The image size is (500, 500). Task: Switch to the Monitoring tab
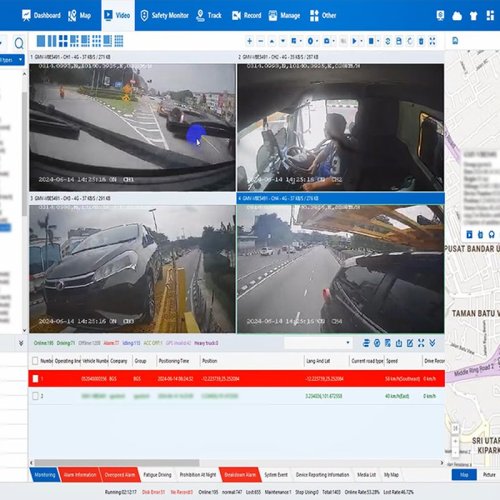click(45, 475)
